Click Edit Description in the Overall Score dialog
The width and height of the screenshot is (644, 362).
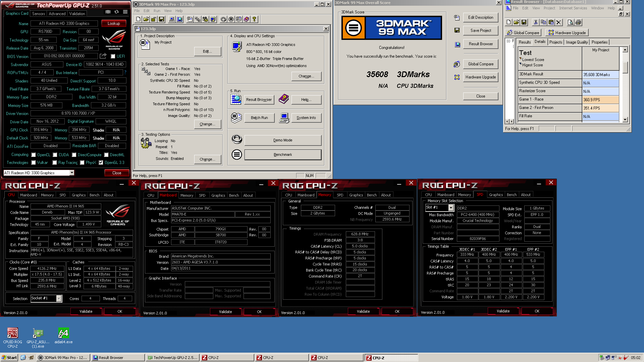point(481,17)
